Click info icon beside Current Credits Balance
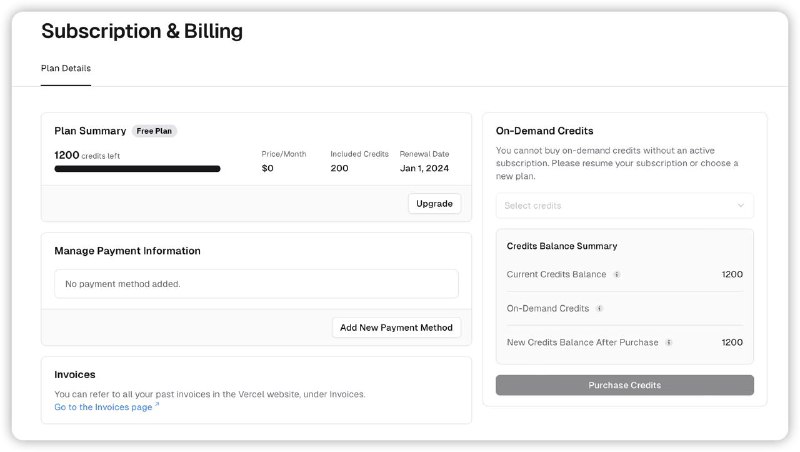The height and width of the screenshot is (452, 800). click(x=617, y=274)
